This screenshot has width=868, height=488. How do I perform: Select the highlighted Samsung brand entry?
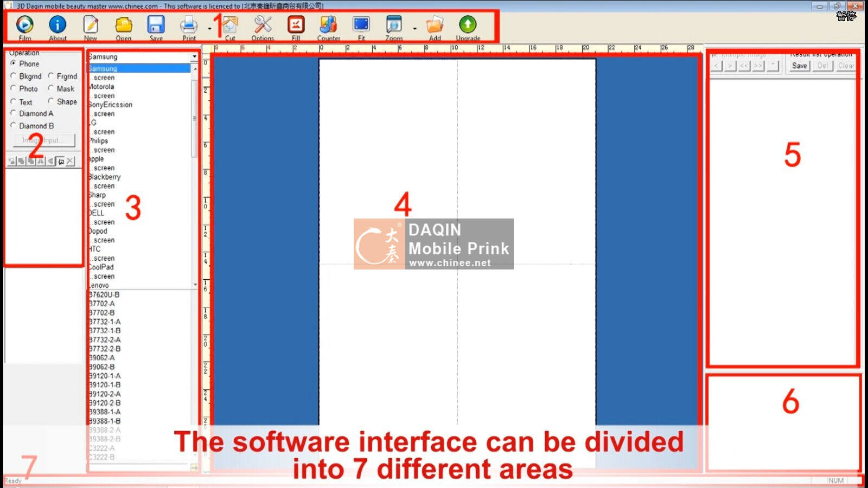click(x=139, y=68)
